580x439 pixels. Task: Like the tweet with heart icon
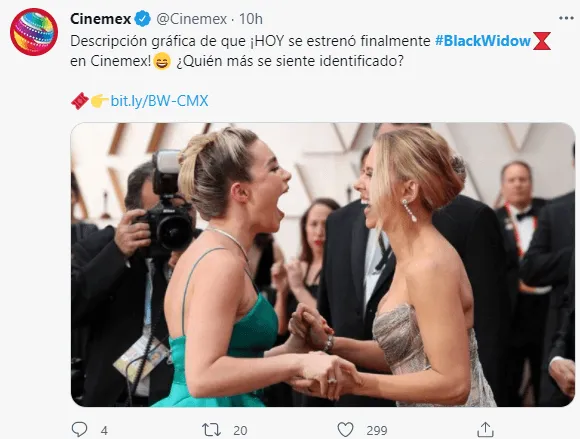(345, 430)
